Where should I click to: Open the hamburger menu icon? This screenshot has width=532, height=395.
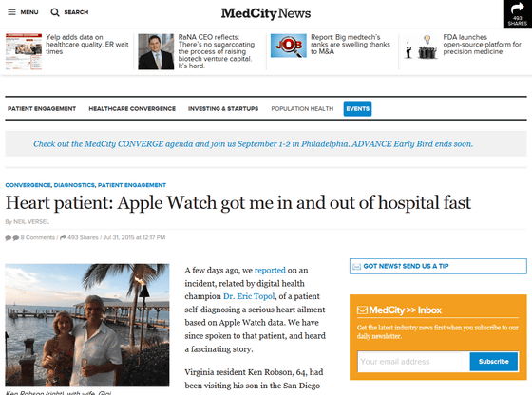tap(11, 12)
